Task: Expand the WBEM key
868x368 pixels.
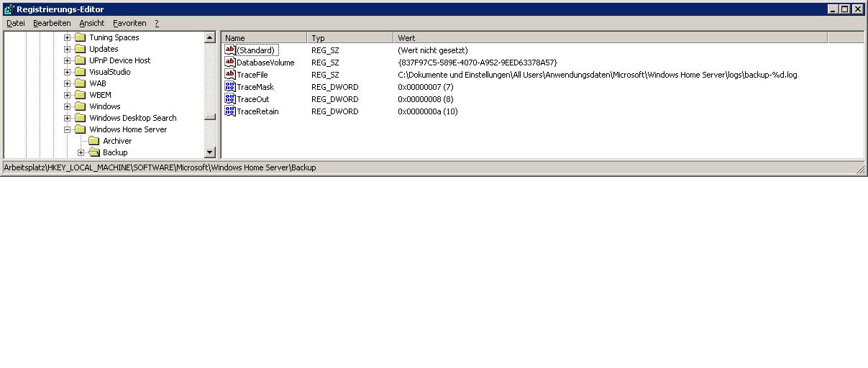Action: tap(68, 95)
